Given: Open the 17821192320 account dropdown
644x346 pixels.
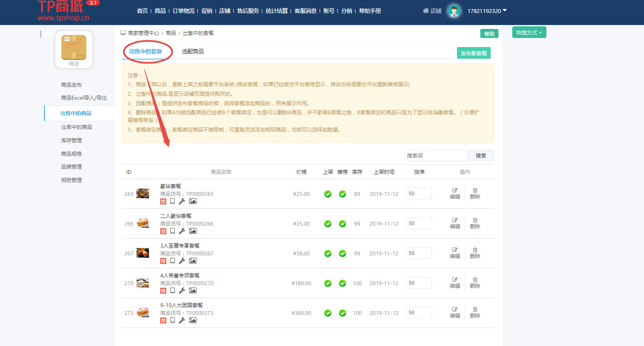Looking at the screenshot, I should [x=487, y=11].
